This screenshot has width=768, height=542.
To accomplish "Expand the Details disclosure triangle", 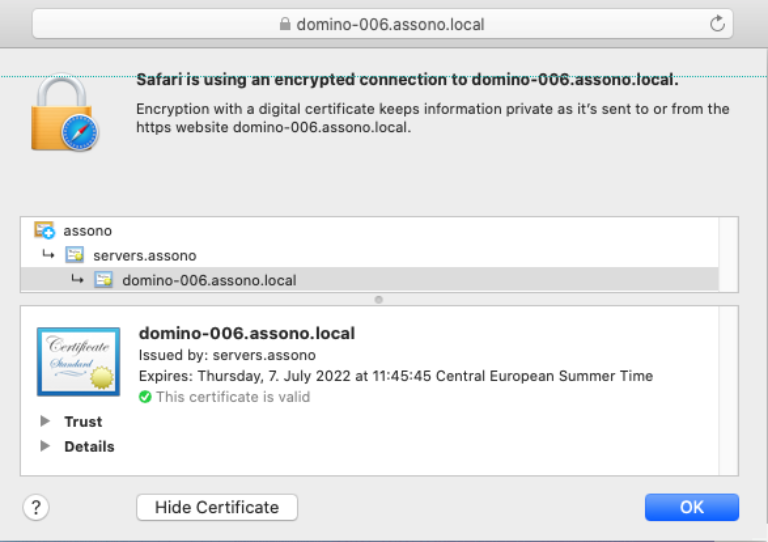I will (45, 446).
